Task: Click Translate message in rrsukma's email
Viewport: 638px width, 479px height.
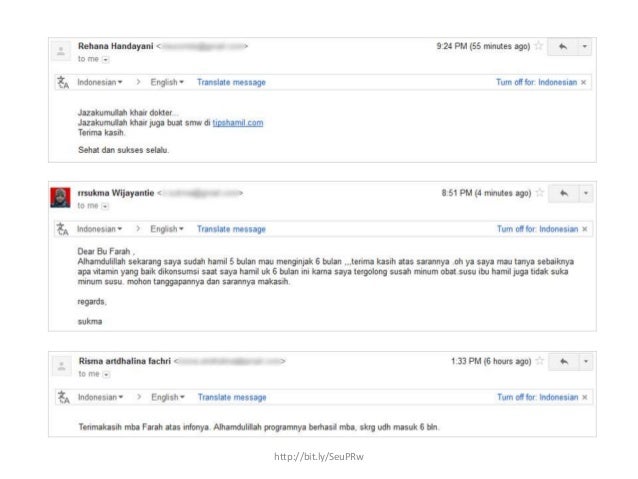Action: click(x=231, y=229)
